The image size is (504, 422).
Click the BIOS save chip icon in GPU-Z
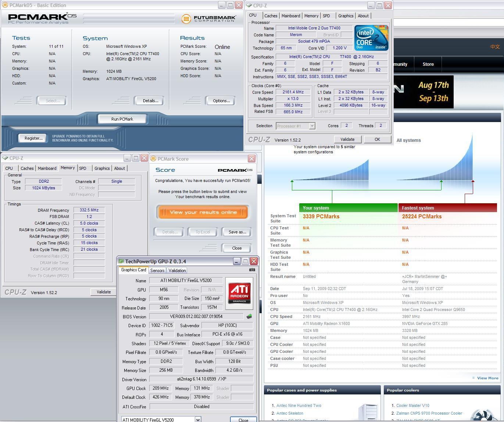pos(249,316)
